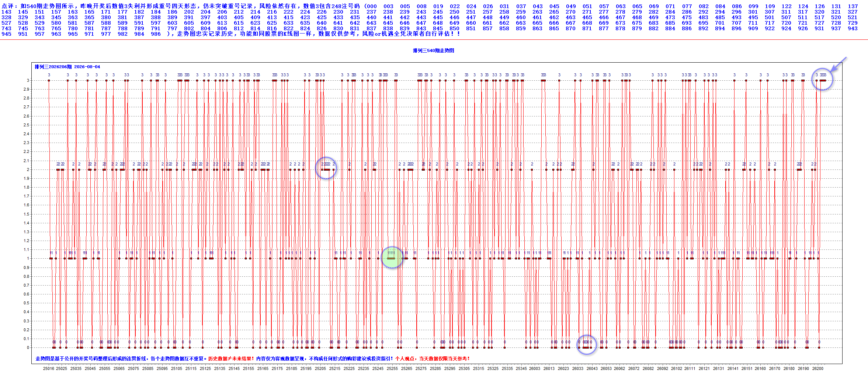This screenshot has height=381, width=868.
Task: Select the red warning 历史数据≠未来结果
Action: point(230,359)
